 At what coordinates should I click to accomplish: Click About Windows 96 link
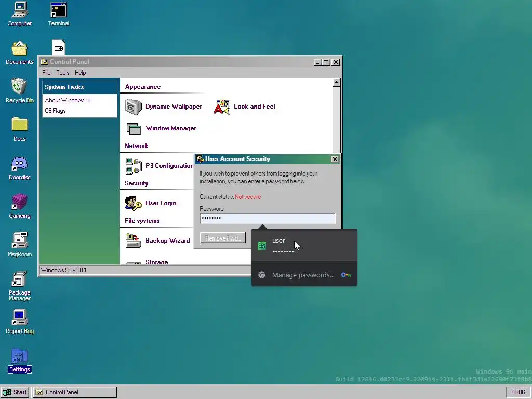(68, 100)
